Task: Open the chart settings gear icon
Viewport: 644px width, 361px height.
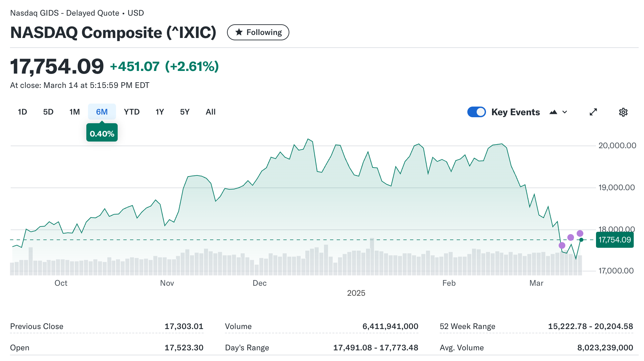Action: point(623,112)
